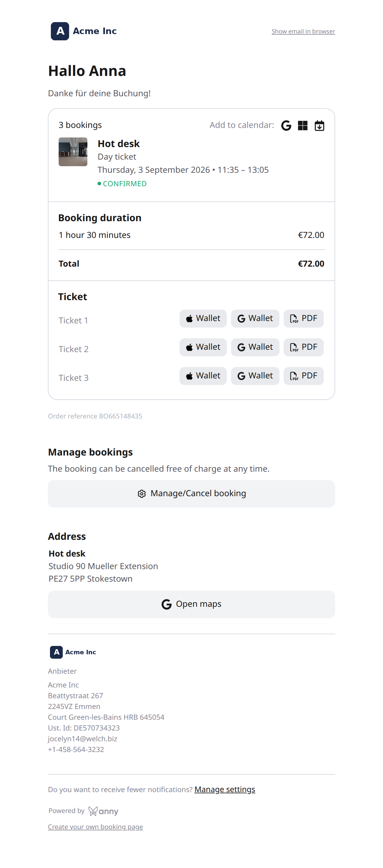383x868 pixels.
Task: Click 'PE27 5PP Stokestown' line
Action: tap(90, 579)
